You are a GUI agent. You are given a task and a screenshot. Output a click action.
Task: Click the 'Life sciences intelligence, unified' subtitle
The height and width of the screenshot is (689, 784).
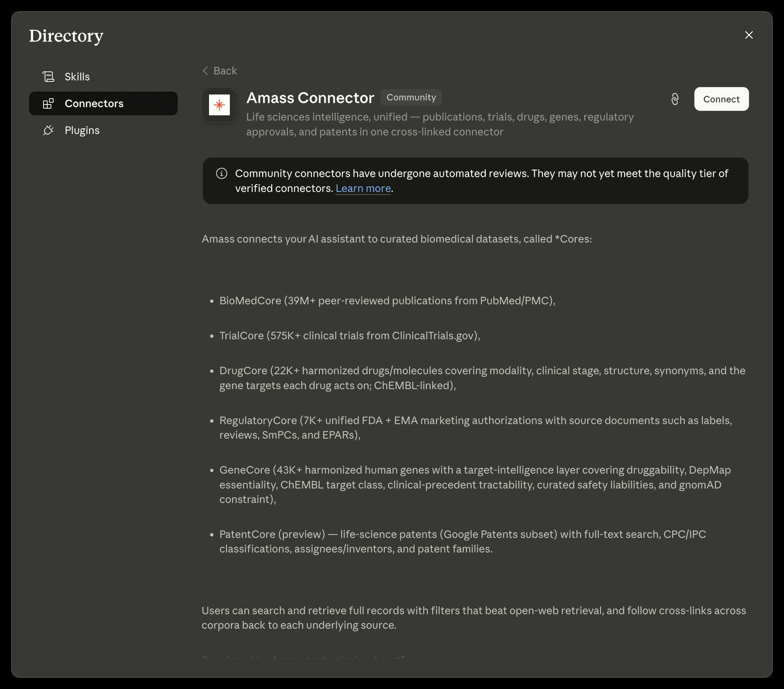[440, 124]
